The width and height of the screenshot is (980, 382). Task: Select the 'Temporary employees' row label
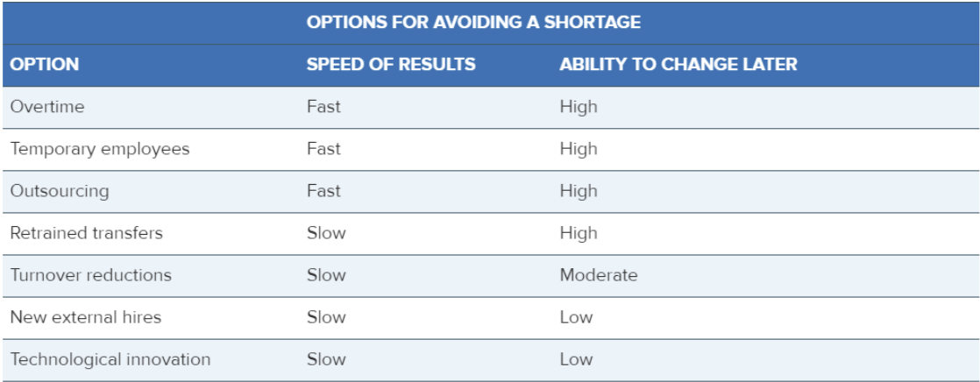(100, 149)
